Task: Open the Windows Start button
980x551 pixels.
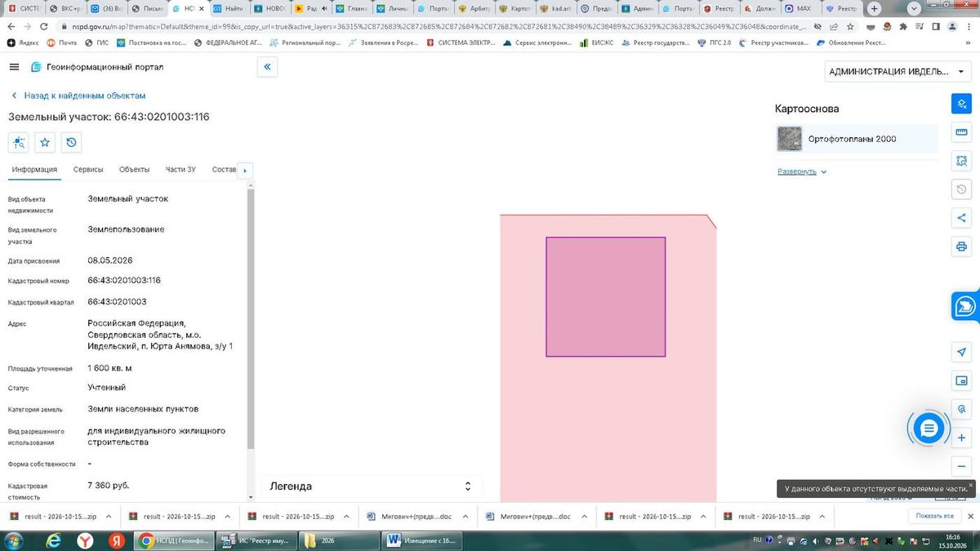Action: [15, 540]
